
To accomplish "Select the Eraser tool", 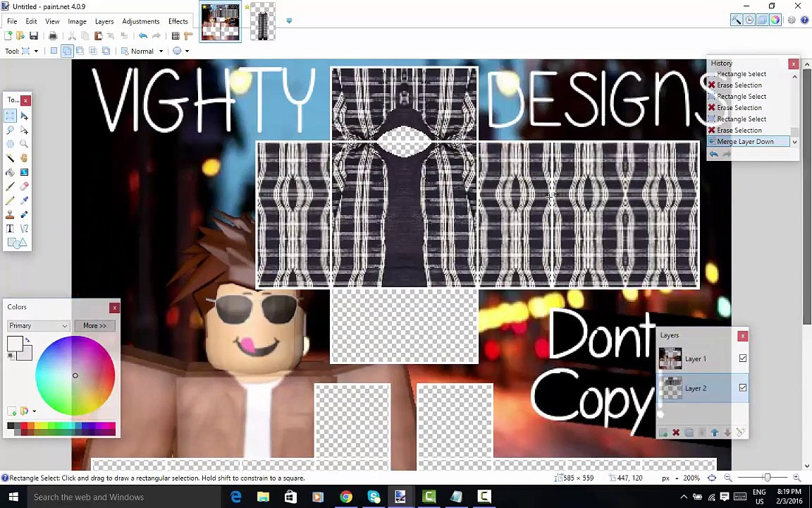I will [x=25, y=186].
